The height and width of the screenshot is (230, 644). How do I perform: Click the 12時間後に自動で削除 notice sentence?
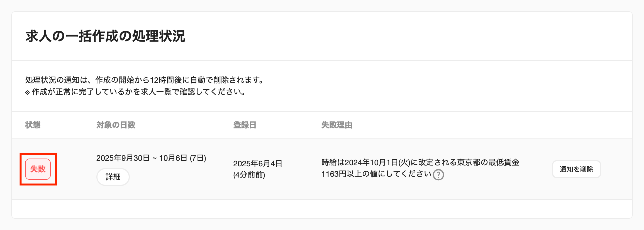144,80
